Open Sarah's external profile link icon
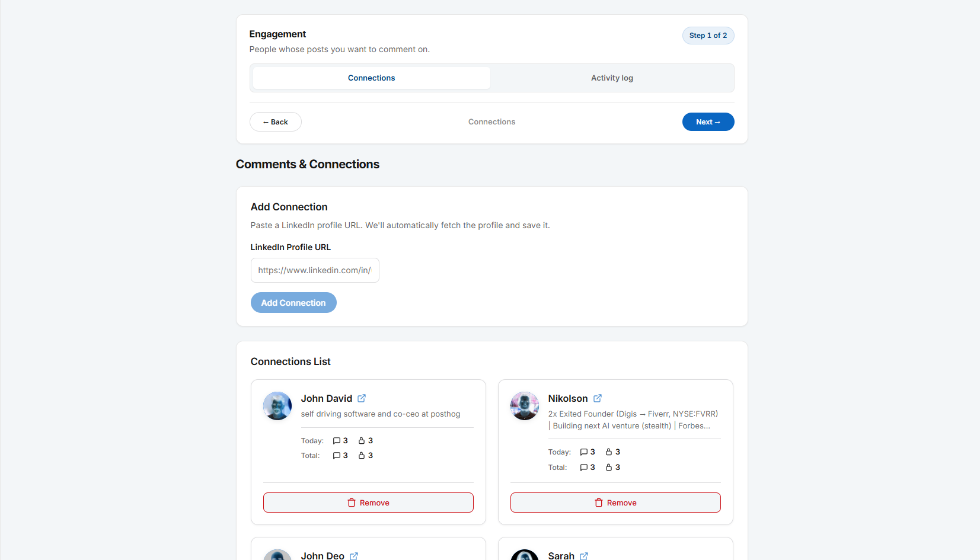Screen dimensions: 980x560 click(584, 556)
